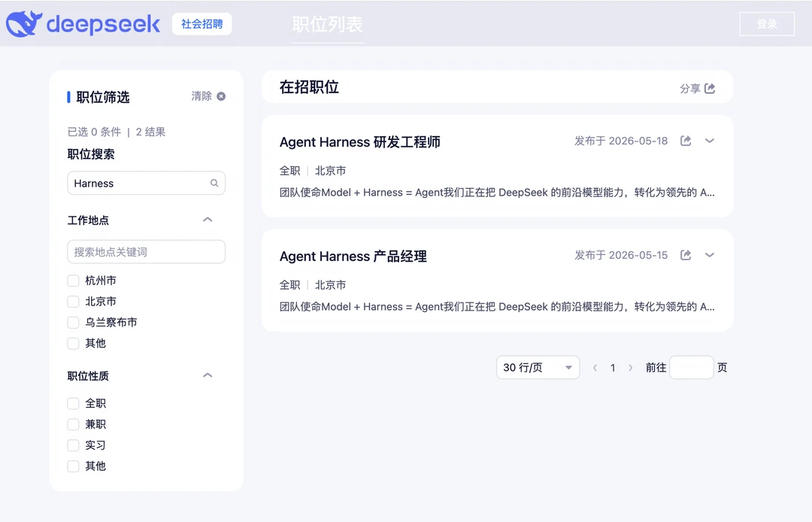This screenshot has width=812, height=522.
Task: Click the deepseek wordmark text
Action: pos(103,24)
